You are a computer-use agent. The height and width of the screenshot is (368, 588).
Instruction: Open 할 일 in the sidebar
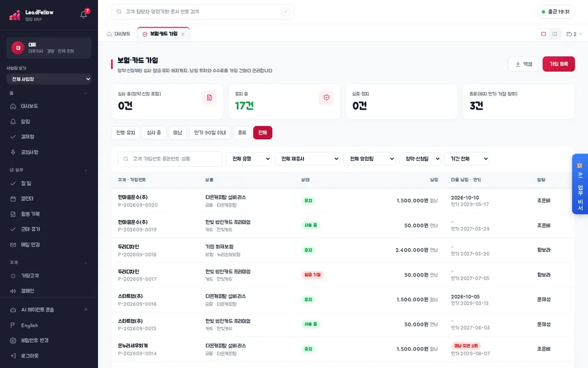pos(49,183)
